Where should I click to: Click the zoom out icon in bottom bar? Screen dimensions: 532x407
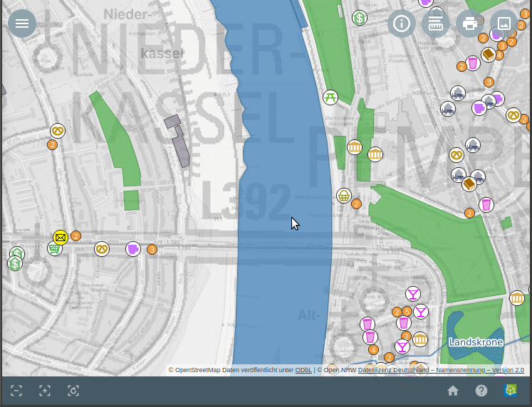click(x=16, y=391)
